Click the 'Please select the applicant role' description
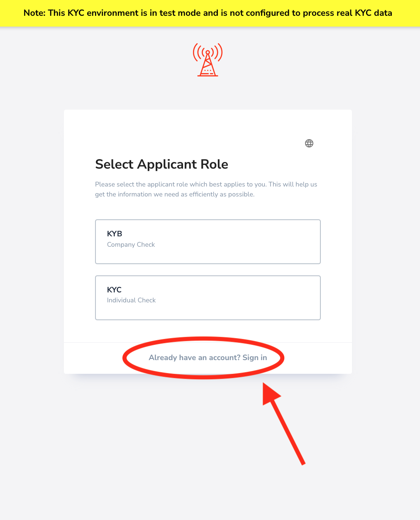The height and width of the screenshot is (520, 420). 206,189
